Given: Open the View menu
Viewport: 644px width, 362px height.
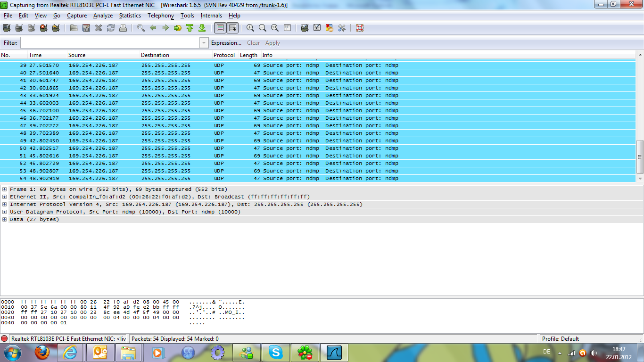Looking at the screenshot, I should pyautogui.click(x=41, y=16).
